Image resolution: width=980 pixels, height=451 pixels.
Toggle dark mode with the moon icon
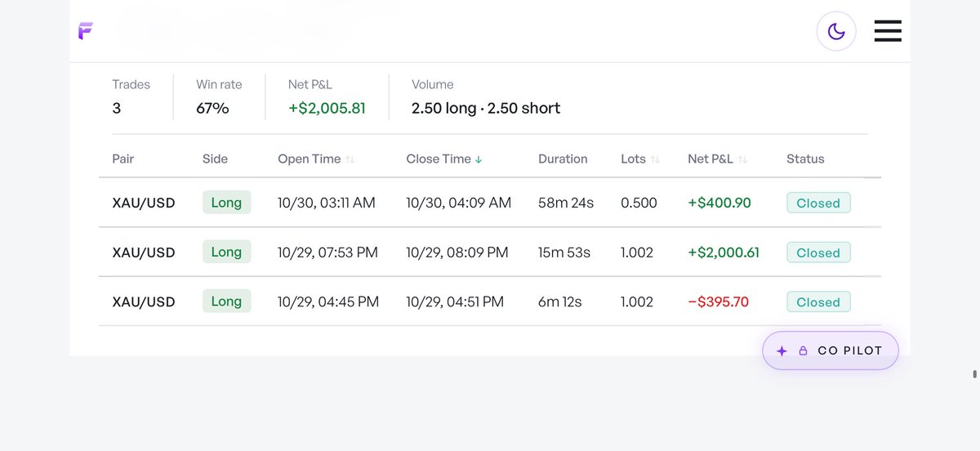point(836,31)
